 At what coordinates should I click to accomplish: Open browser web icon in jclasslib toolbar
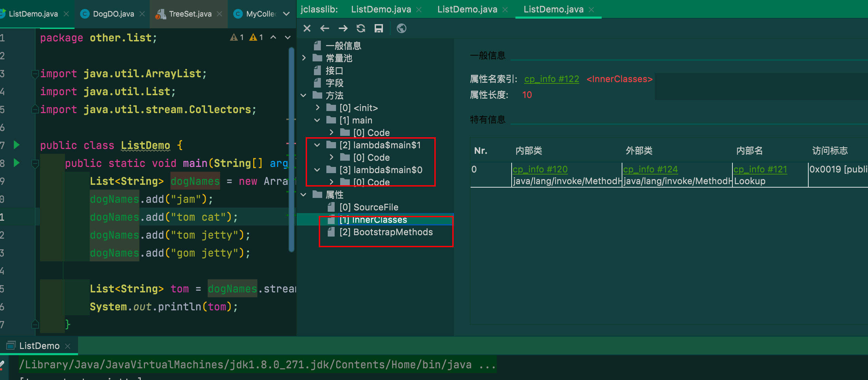pos(402,28)
